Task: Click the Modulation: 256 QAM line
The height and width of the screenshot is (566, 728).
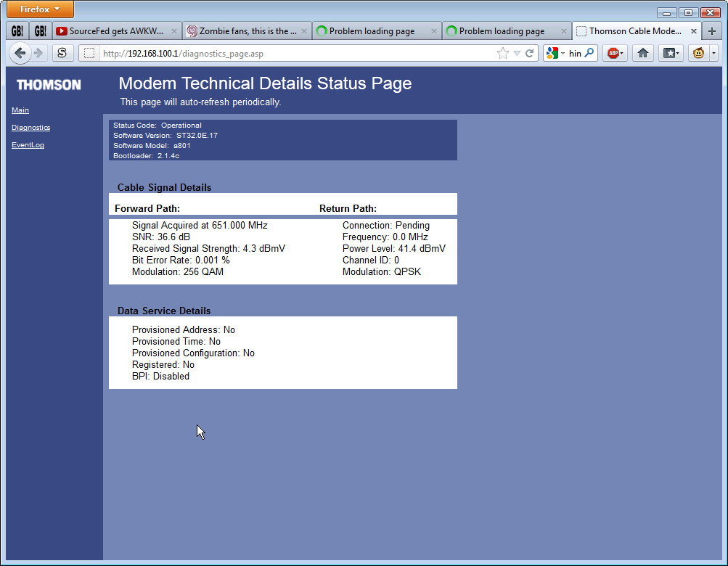Action: click(177, 271)
